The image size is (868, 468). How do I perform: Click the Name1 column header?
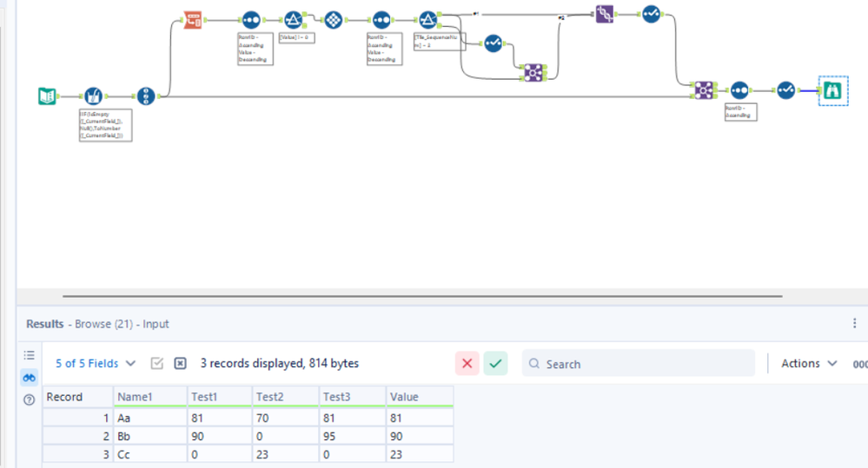[150, 397]
